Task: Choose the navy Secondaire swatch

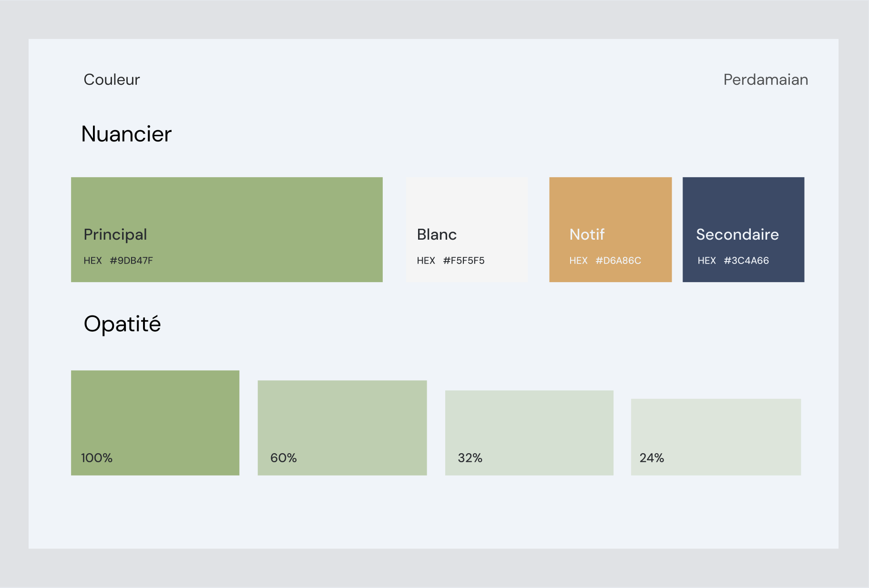Action: click(744, 230)
